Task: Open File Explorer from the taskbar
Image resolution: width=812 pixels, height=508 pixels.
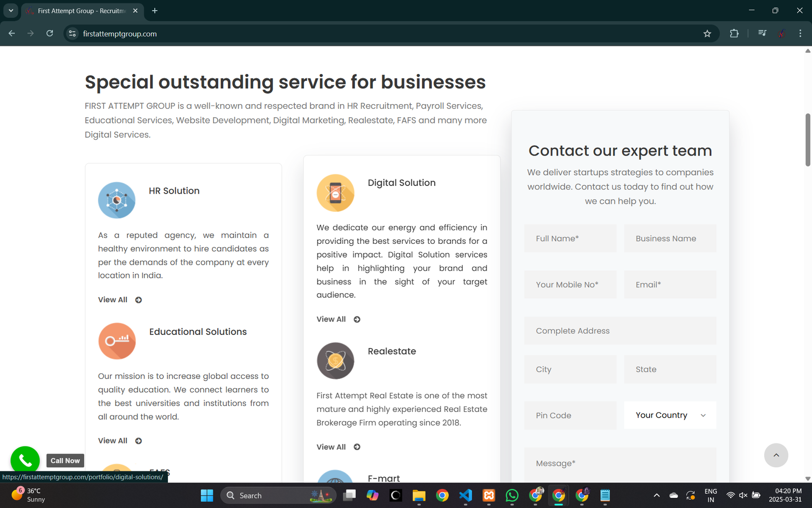Action: click(x=419, y=495)
